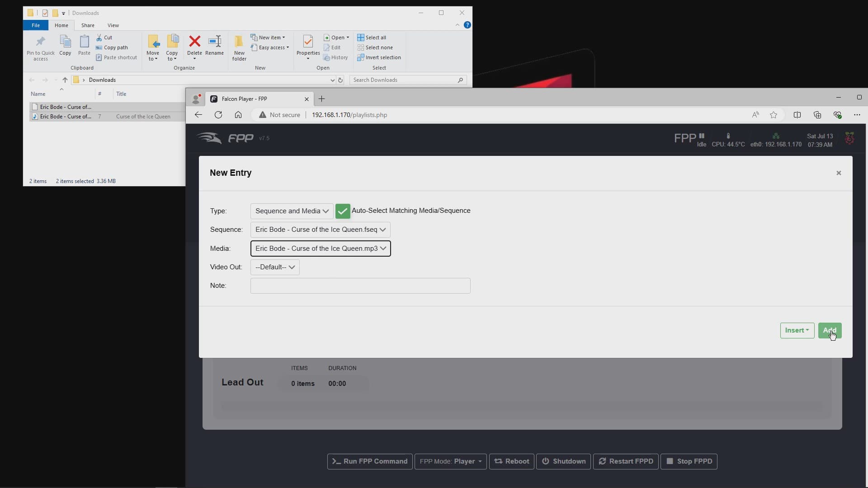Click the Stop FPPD button
The width and height of the screenshot is (868, 488).
(689, 461)
